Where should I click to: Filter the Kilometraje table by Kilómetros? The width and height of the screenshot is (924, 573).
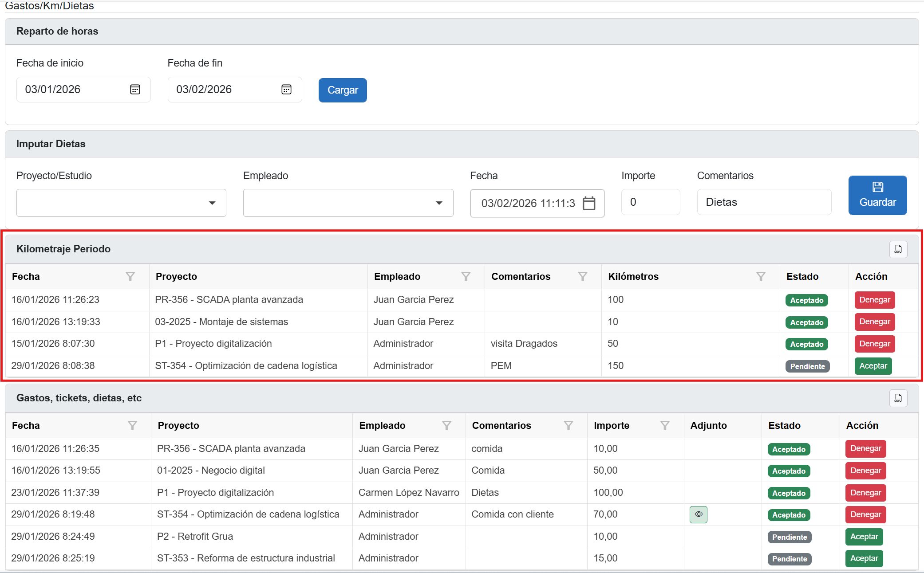[761, 277]
